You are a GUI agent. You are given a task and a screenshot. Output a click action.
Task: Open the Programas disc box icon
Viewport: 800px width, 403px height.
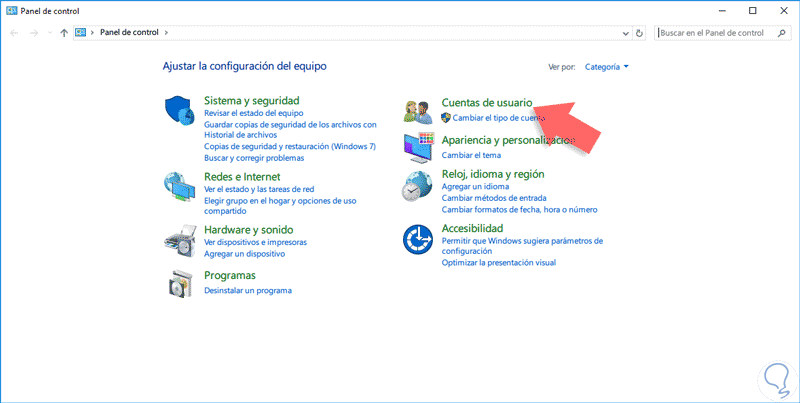pos(180,284)
